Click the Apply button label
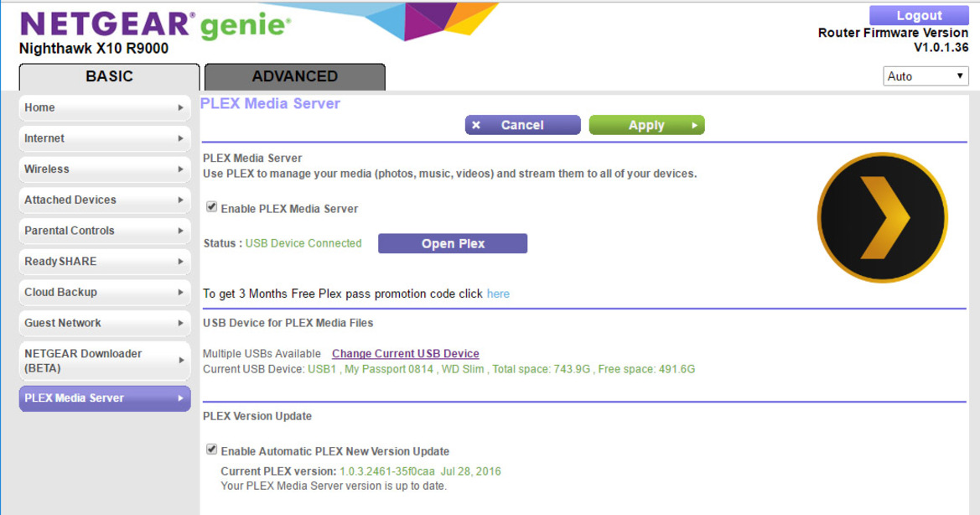980x515 pixels. tap(646, 125)
